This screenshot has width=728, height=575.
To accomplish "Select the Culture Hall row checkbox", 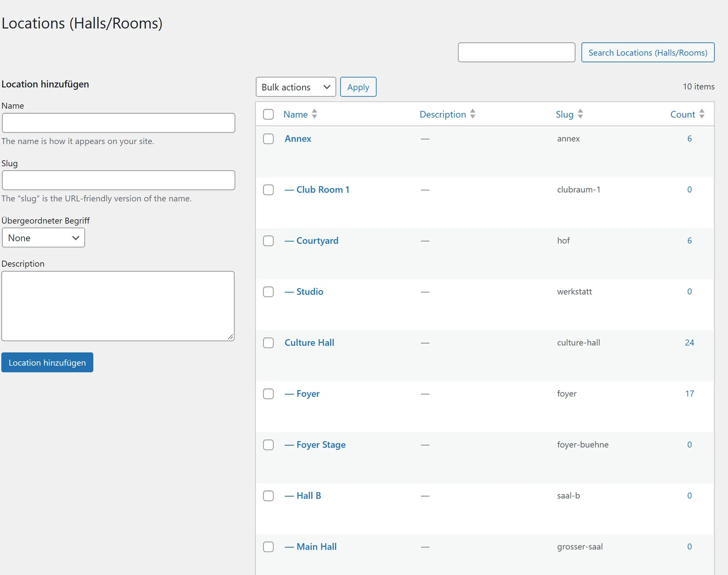I will [268, 343].
